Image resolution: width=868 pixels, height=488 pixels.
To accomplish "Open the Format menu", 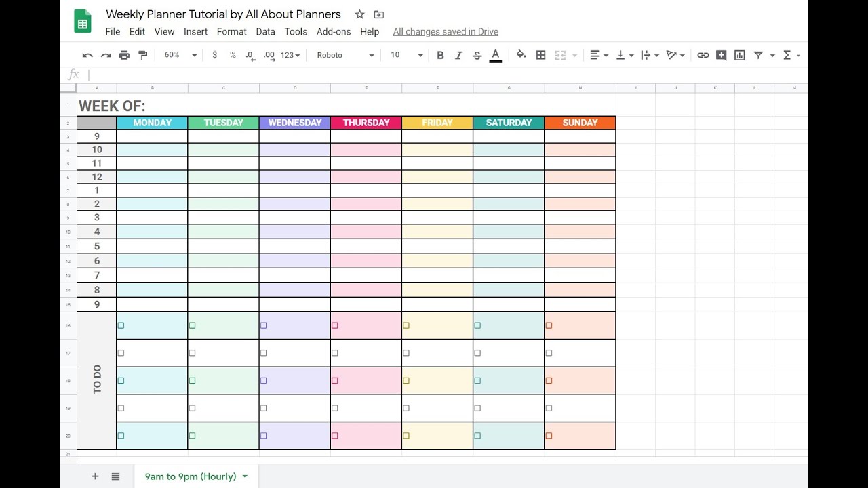I will (x=232, y=31).
